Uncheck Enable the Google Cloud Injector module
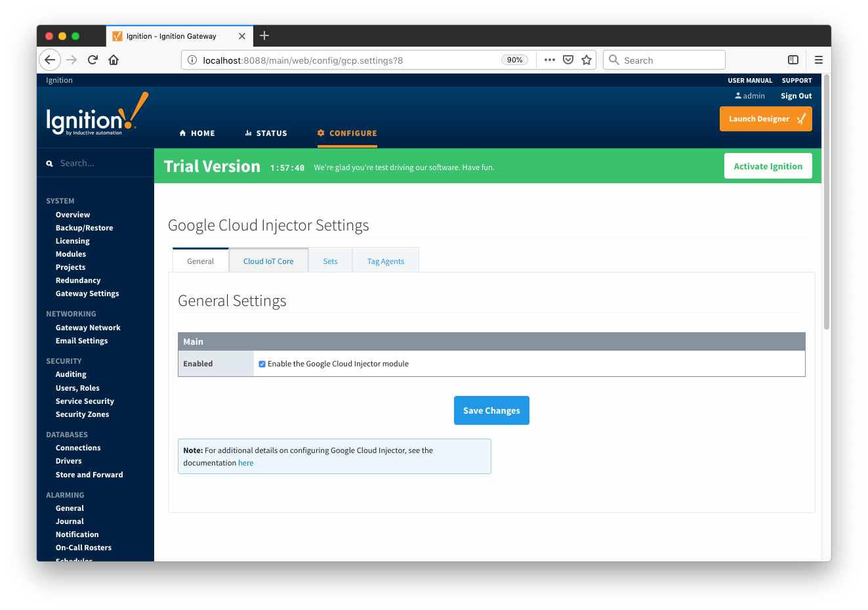Image resolution: width=868 pixels, height=610 pixels. tap(262, 364)
